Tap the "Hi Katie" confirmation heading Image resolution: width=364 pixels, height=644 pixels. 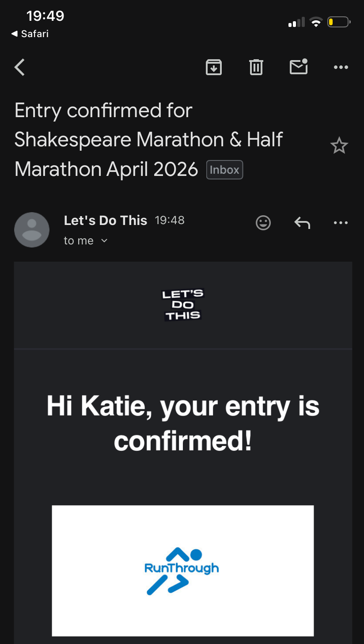[182, 423]
